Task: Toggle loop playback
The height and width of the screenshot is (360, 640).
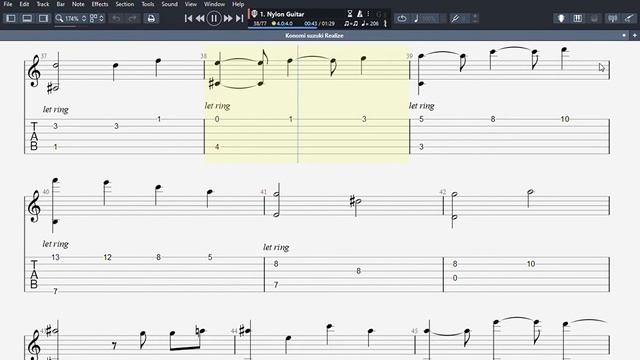Action: 402,18
